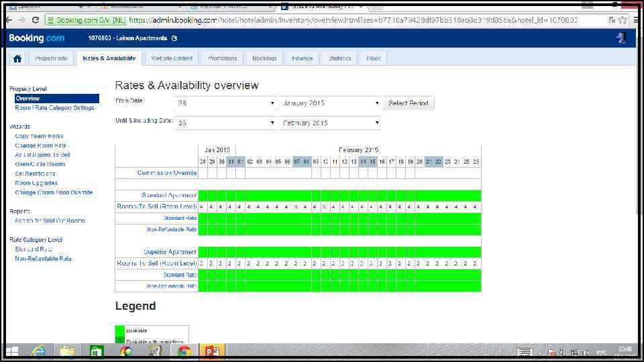This screenshot has height=362, width=644.
Task: Open the Statistics tab
Action: tap(339, 58)
